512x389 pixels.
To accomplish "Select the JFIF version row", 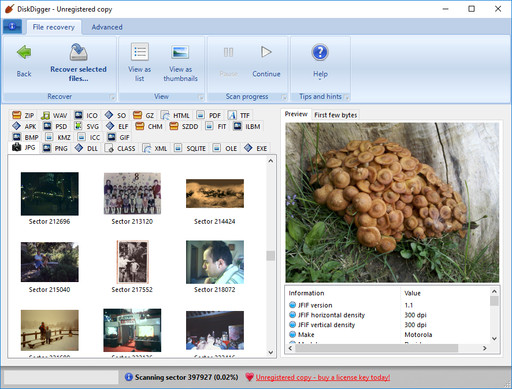I will click(389, 305).
